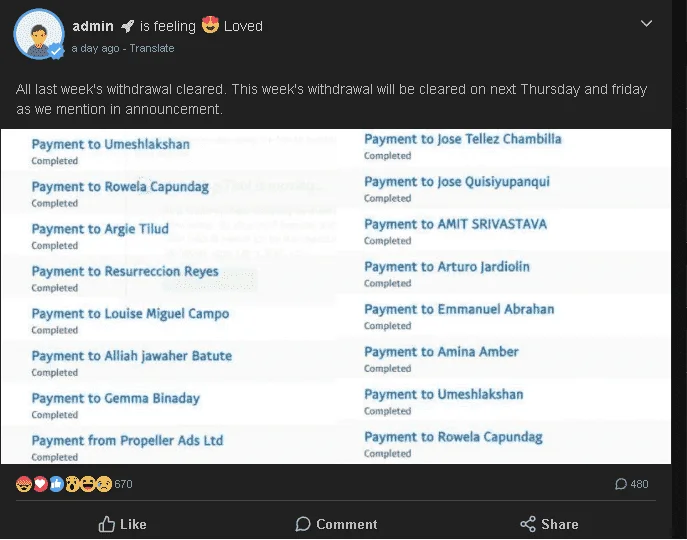The height and width of the screenshot is (540, 687).
Task: Click the a day ago timestamp
Action: (x=95, y=48)
